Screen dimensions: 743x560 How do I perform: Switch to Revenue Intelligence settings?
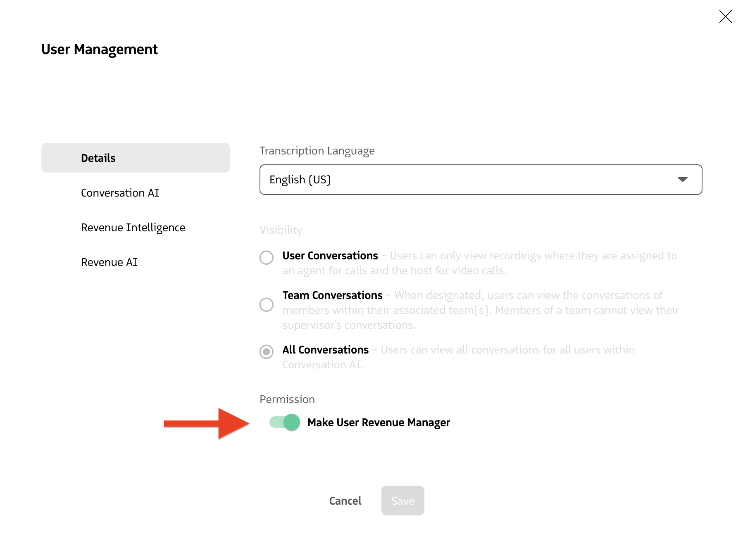[133, 227]
